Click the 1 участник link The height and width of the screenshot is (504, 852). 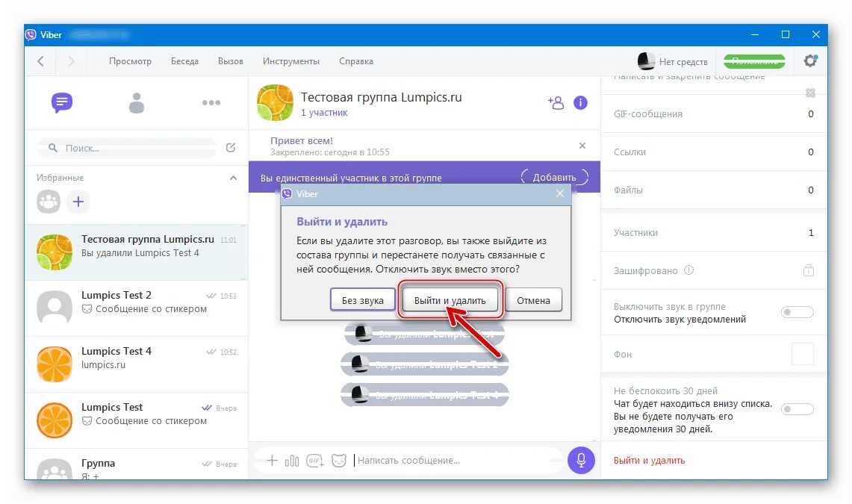(324, 113)
